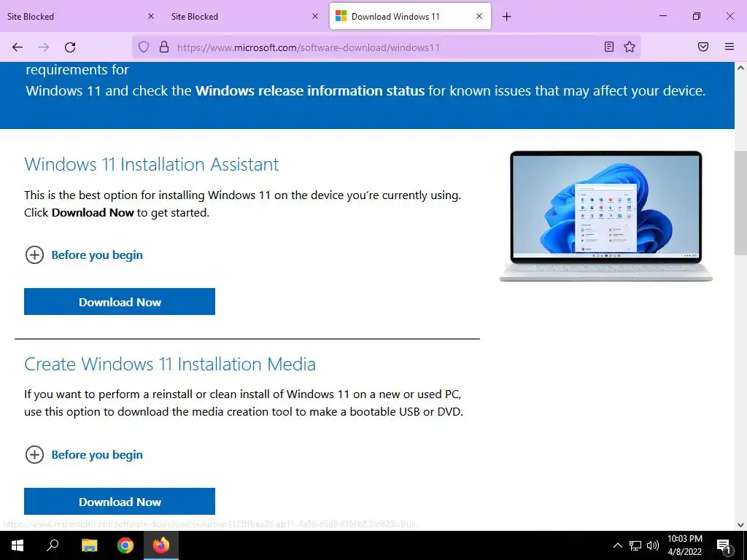Click the Windows 11 laptop image
Screen dimensions: 747x560
605,216
